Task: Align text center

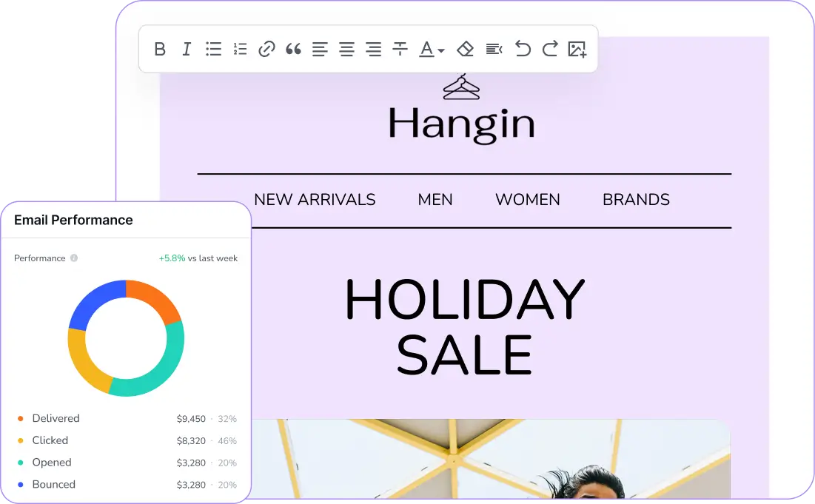Action: (346, 49)
